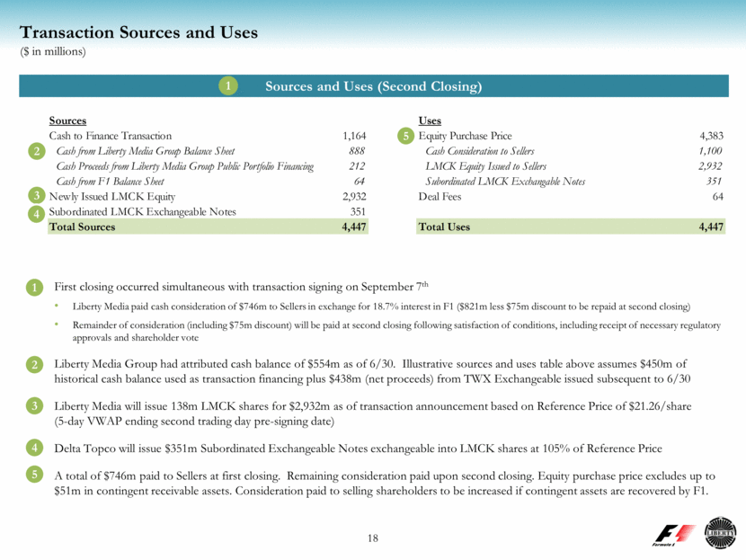Click the Liberty Media round logo
Screen dimensions: 746x560
pyautogui.click(x=719, y=530)
